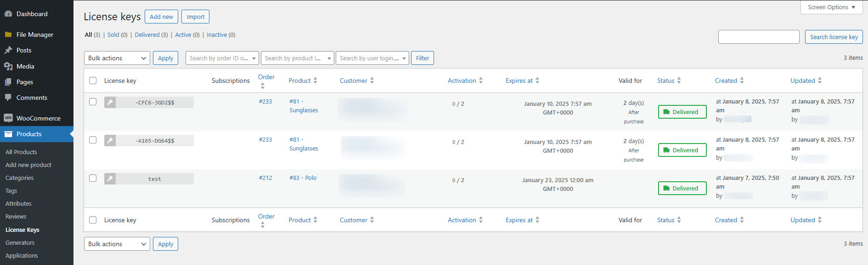
Task: Open order #212 link
Action: (265, 178)
